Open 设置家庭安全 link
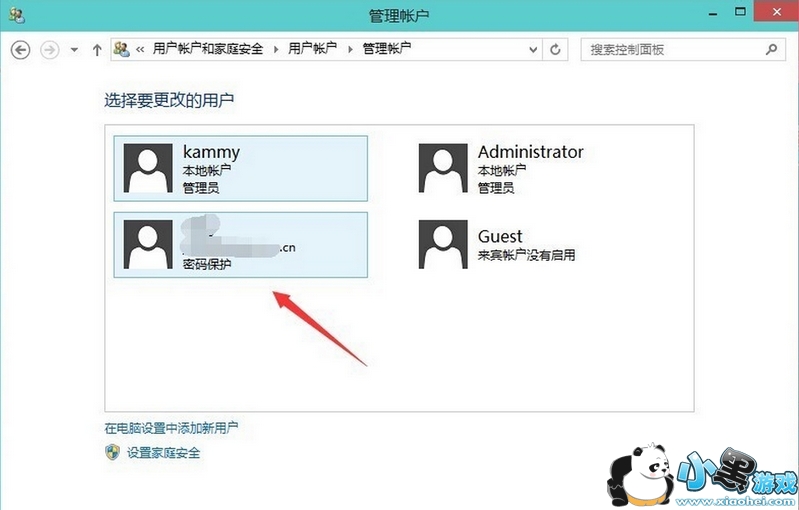 [x=164, y=452]
